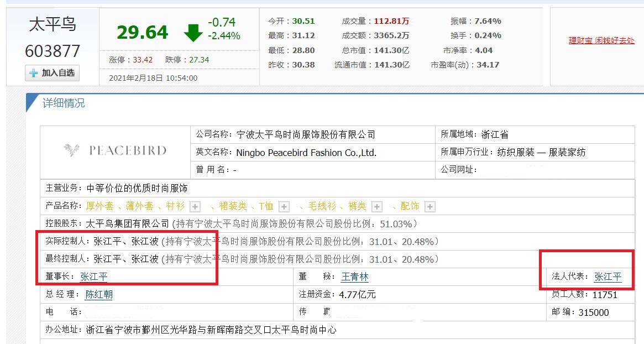
Task: Expand the plus icon after 衬衫
Action: point(195,206)
